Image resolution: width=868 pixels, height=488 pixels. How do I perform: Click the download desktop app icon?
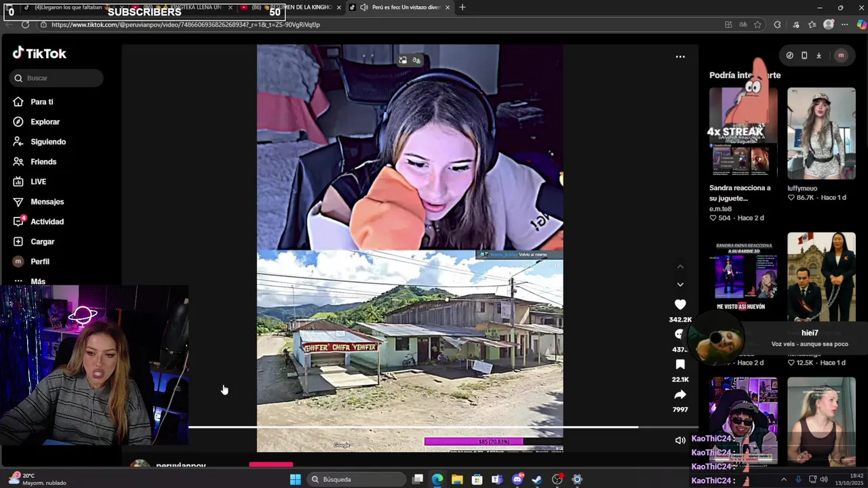[818, 56]
